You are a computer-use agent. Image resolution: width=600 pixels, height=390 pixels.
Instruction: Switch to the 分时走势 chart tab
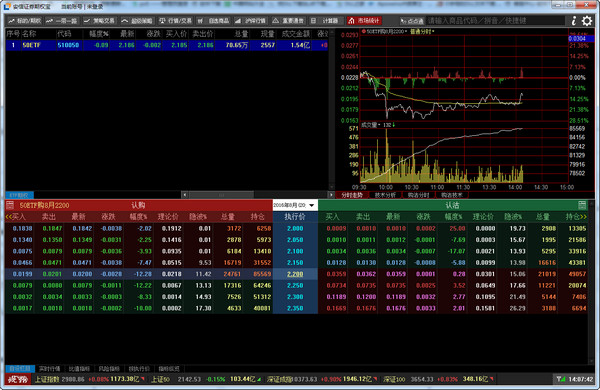click(352, 195)
